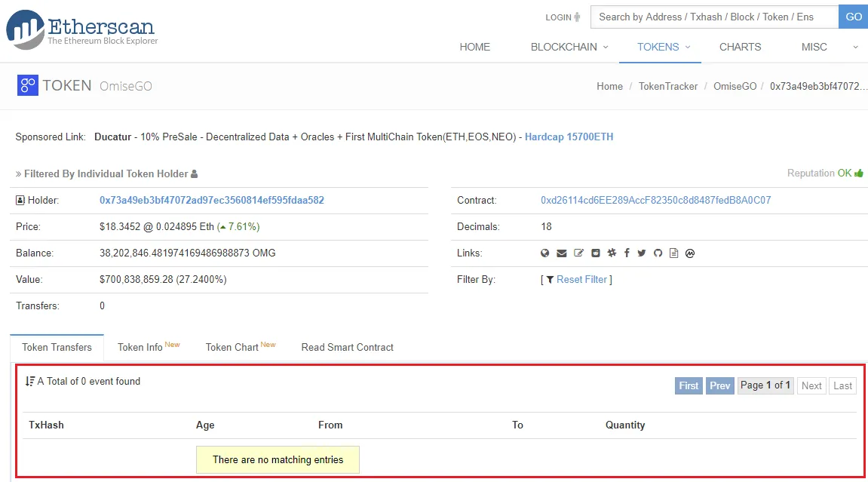Open the contract address link
The image size is (868, 482).
click(x=655, y=201)
